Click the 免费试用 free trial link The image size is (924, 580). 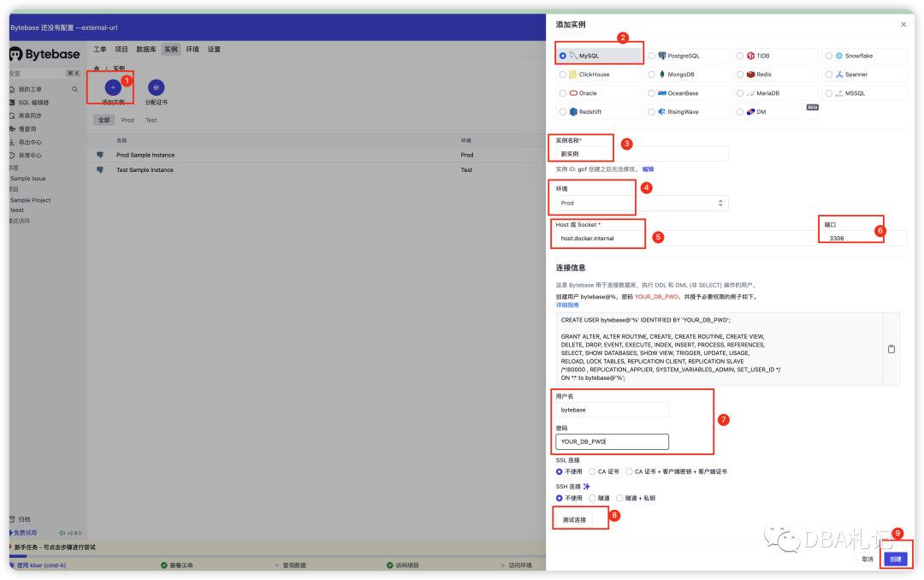tap(24, 533)
